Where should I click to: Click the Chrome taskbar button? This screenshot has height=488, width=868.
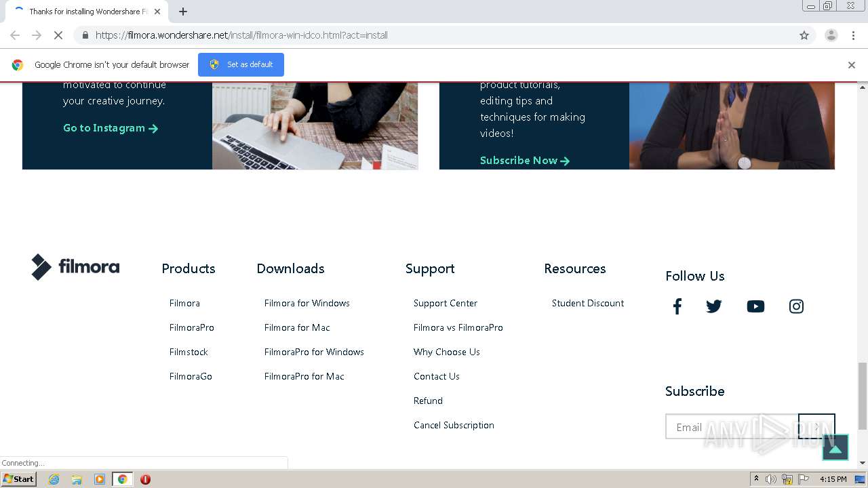tap(122, 479)
